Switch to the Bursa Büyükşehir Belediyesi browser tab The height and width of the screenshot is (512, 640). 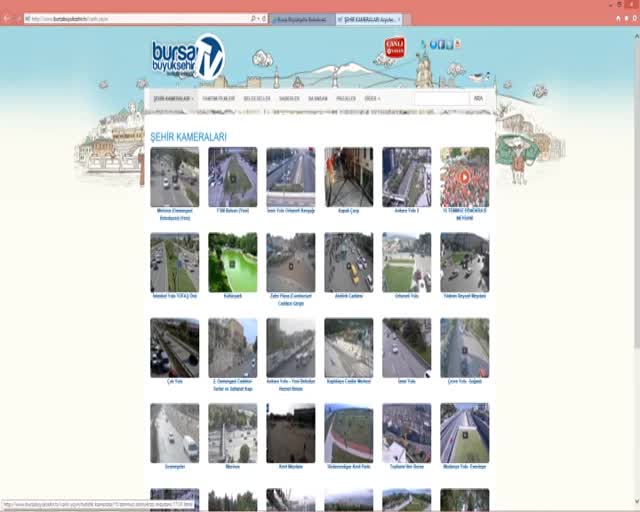[302, 20]
